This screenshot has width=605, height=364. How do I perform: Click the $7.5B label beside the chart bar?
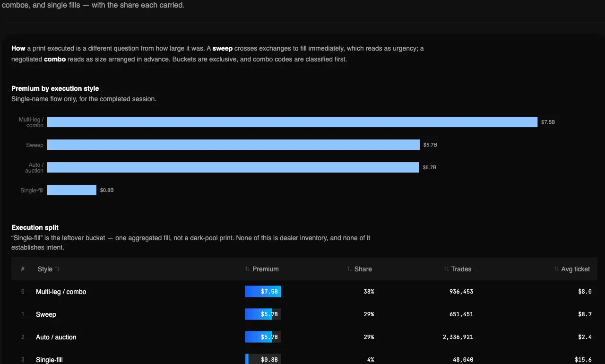pyautogui.click(x=548, y=122)
